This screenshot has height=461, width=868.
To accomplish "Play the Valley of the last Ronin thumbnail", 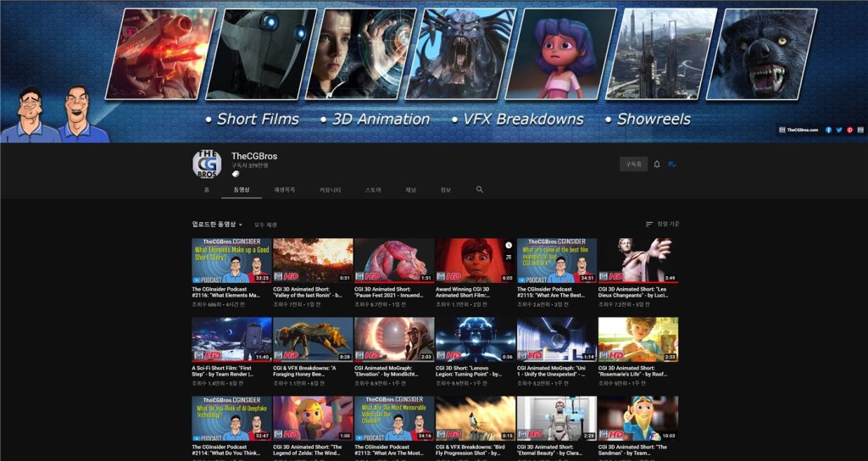I will tap(314, 261).
